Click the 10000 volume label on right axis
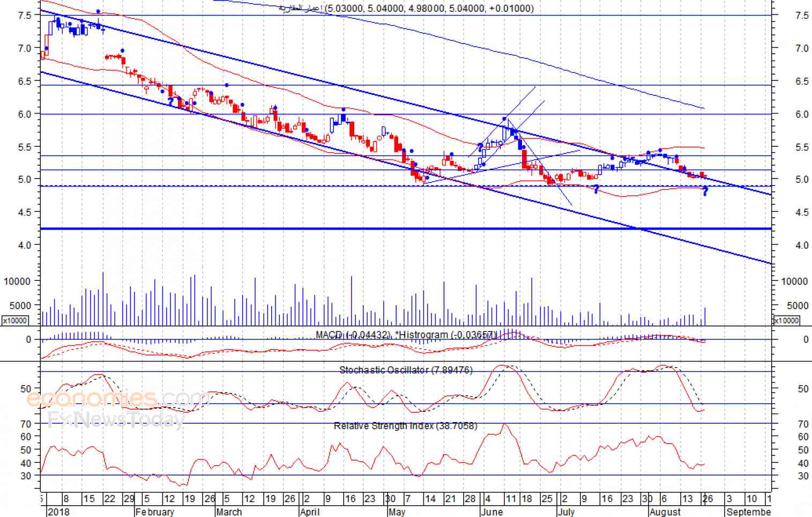 pos(794,281)
